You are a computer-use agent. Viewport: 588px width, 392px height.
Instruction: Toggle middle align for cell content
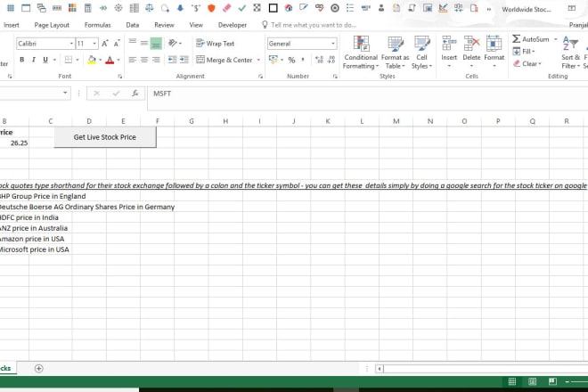[144, 43]
